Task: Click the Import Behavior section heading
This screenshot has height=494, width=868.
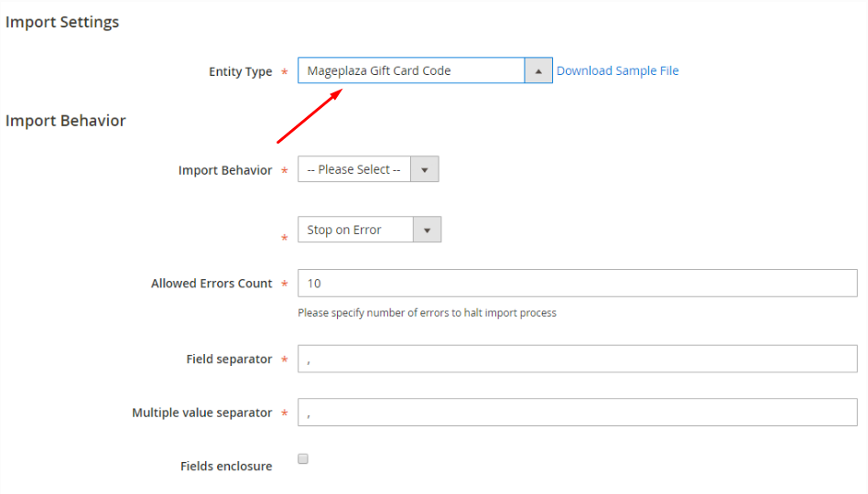Action: pos(65,121)
